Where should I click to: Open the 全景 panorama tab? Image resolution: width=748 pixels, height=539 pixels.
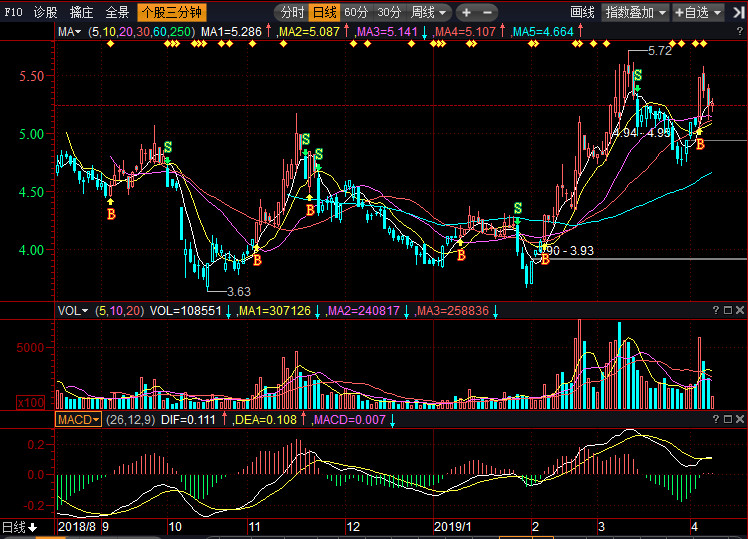[x=117, y=13]
